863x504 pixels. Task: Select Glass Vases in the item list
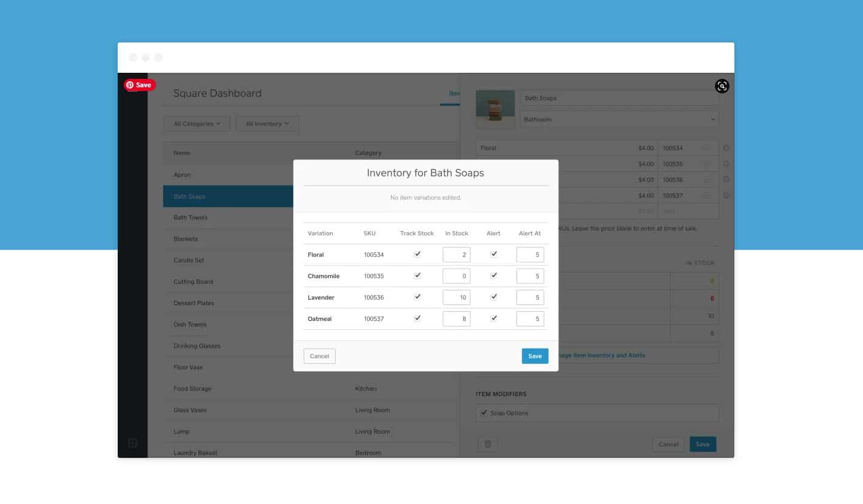pyautogui.click(x=311, y=410)
